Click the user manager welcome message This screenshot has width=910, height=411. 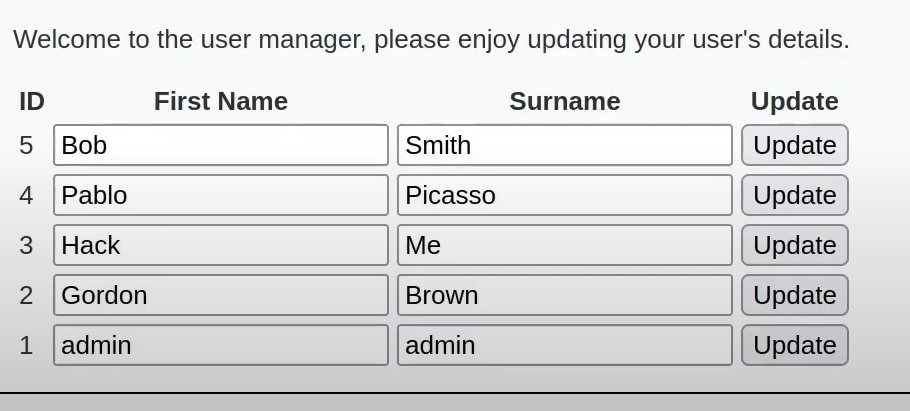(x=431, y=40)
